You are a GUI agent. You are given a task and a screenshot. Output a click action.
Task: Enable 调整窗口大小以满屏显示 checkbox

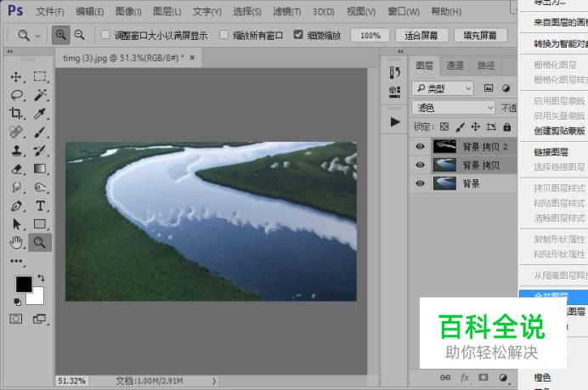tap(105, 35)
